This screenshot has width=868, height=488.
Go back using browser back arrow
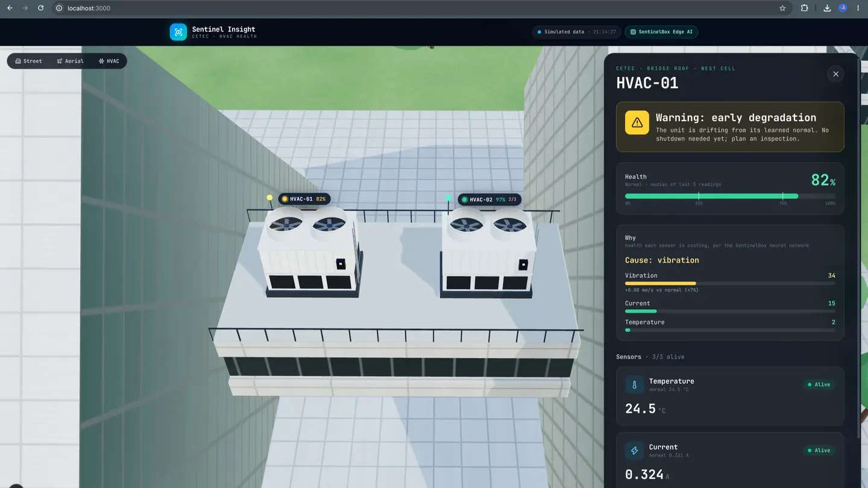pos(10,8)
